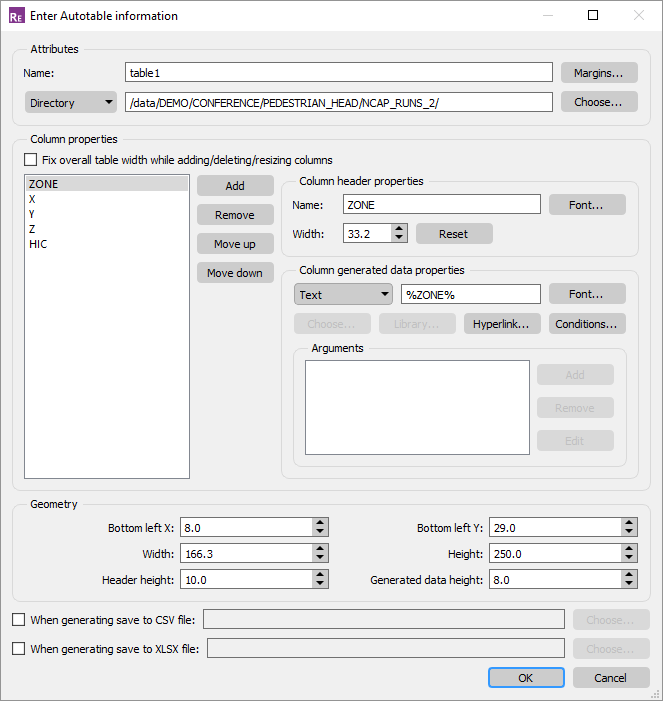Increase the column Width stepper value
Image resolution: width=663 pixels, height=701 pixels.
coord(400,228)
